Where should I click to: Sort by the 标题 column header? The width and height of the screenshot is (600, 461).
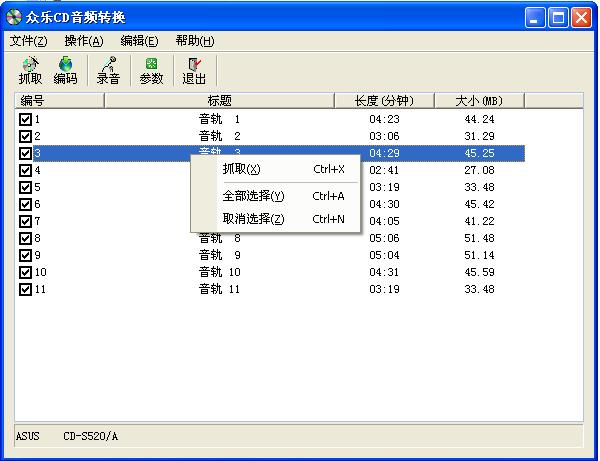click(x=220, y=100)
